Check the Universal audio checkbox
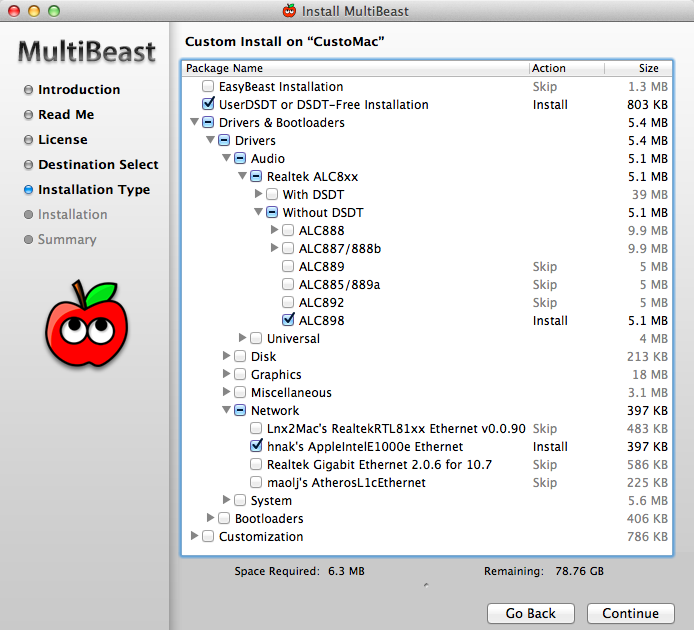 [256, 338]
